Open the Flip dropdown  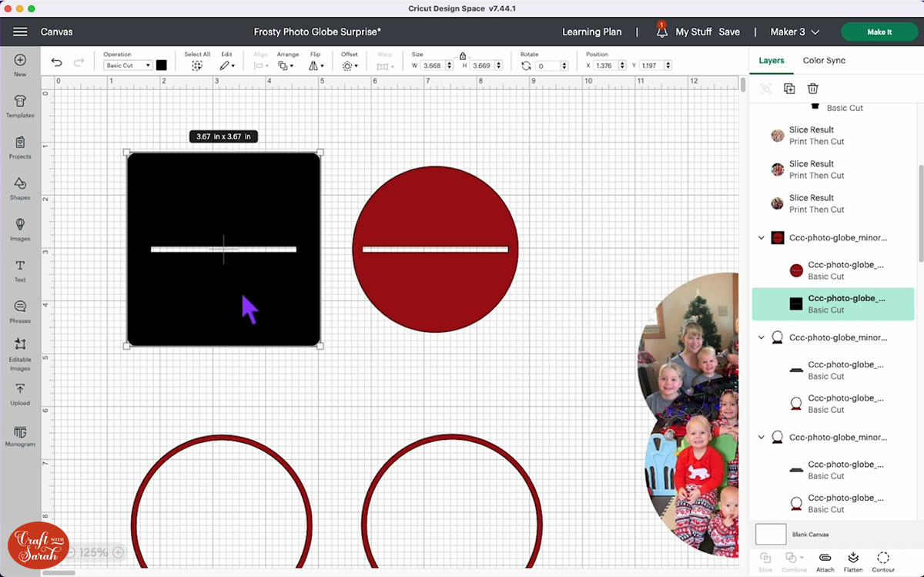315,66
